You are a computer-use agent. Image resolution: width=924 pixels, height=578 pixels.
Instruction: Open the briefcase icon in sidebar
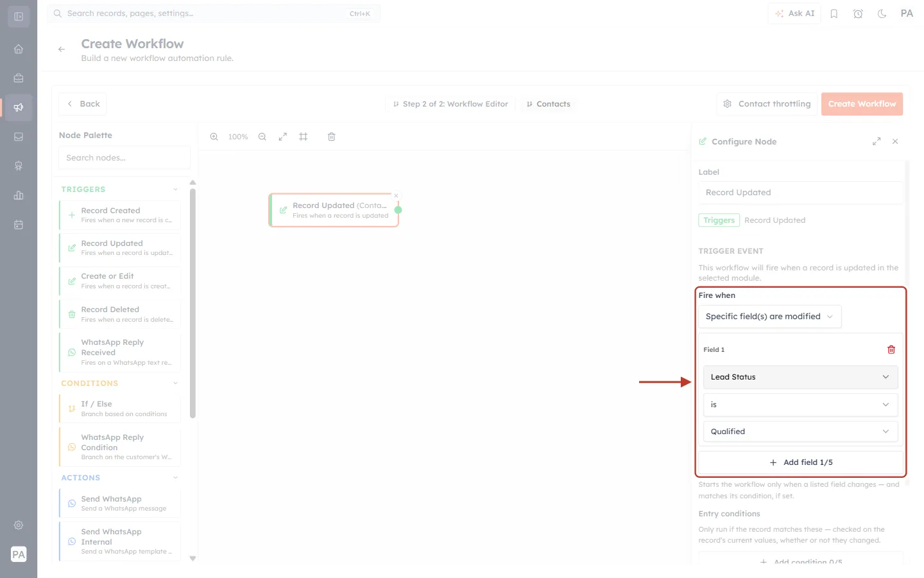19,78
